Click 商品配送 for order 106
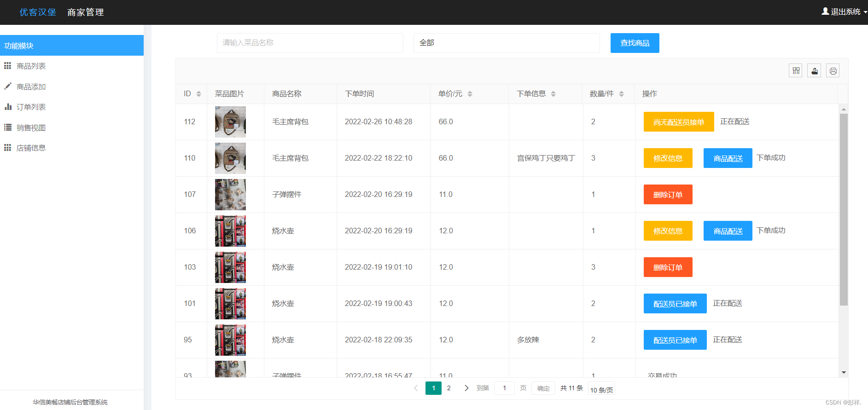Screen dimensions: 868x410 coord(728,231)
